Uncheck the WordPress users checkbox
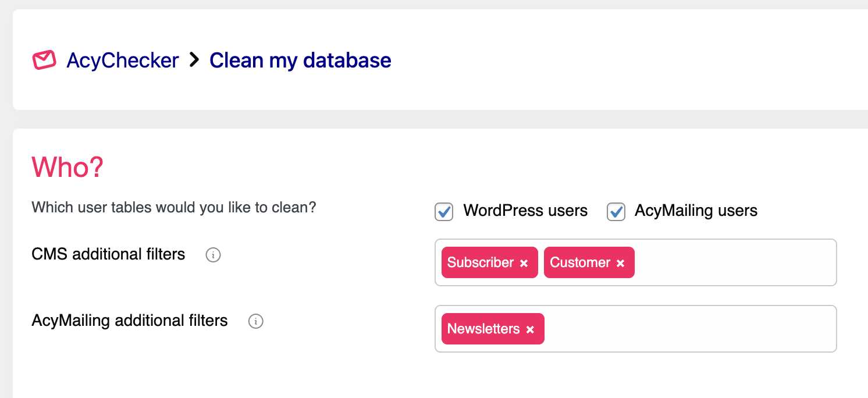Viewport: 868px width, 398px height. tap(444, 212)
